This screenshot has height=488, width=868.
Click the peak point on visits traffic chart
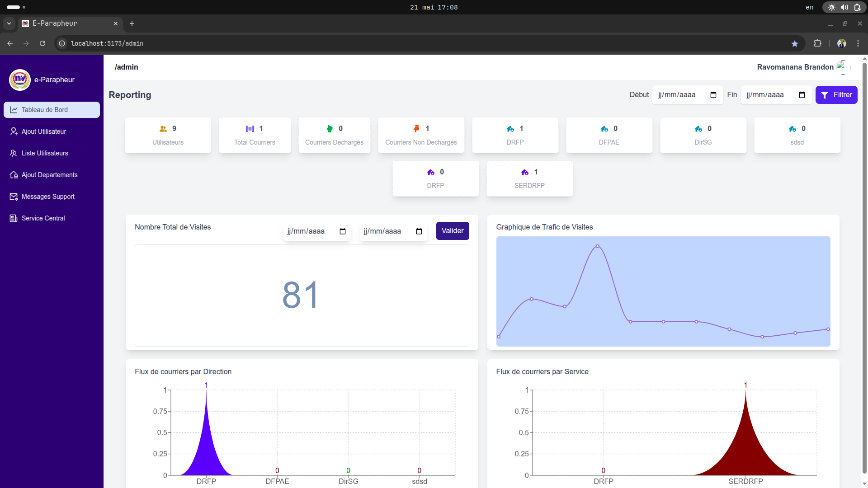pyautogui.click(x=598, y=246)
